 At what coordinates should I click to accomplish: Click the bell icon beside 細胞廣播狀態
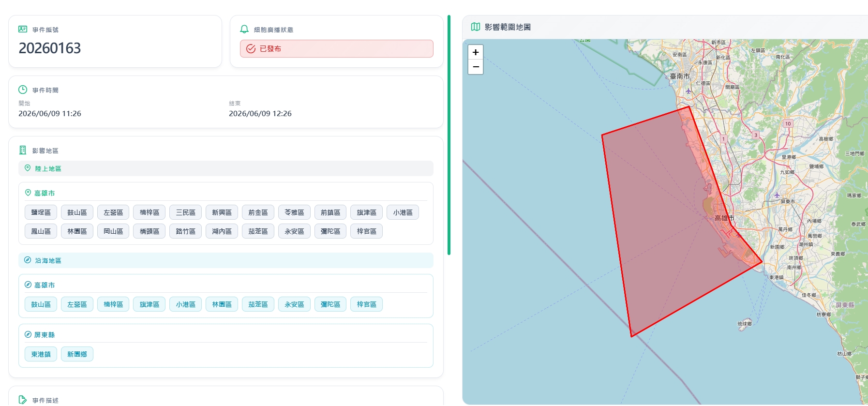point(244,30)
